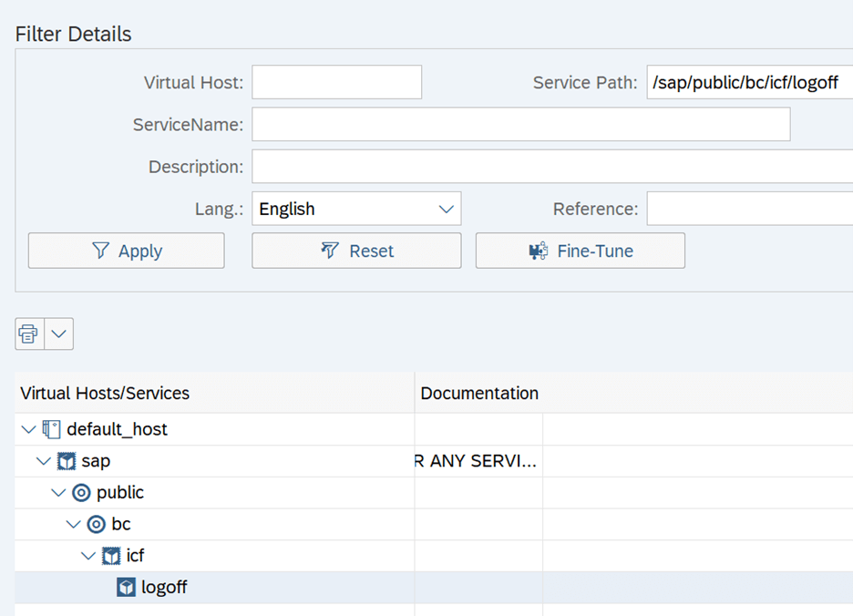The width and height of the screenshot is (853, 616).
Task: Select the logoff tree item
Action: 164,588
